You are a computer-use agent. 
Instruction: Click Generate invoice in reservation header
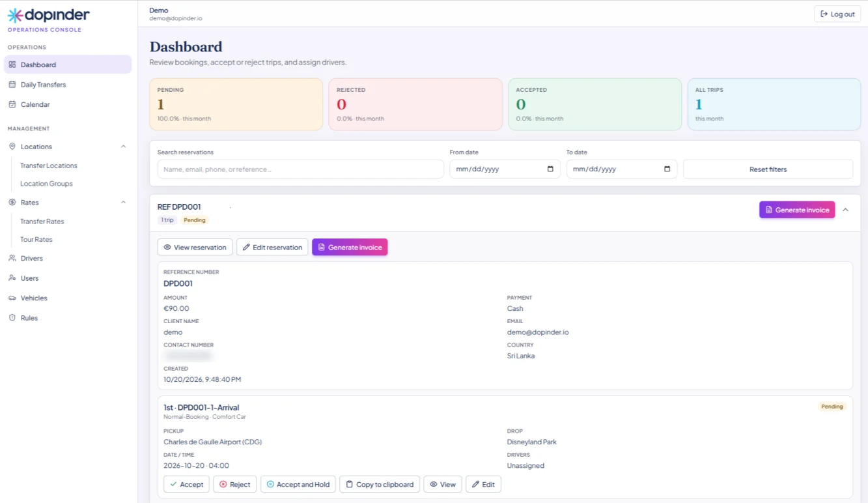(797, 210)
